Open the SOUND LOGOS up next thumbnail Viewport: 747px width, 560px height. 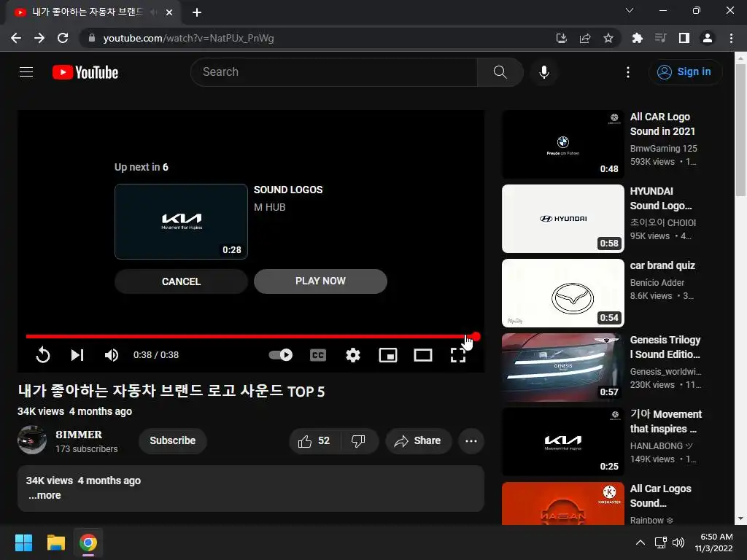point(181,222)
